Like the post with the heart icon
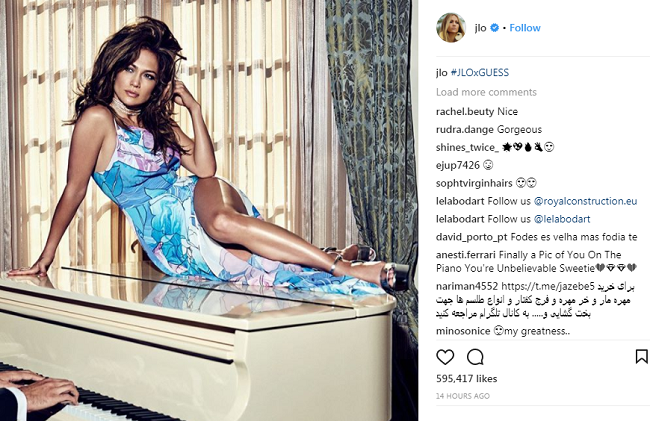 445,357
